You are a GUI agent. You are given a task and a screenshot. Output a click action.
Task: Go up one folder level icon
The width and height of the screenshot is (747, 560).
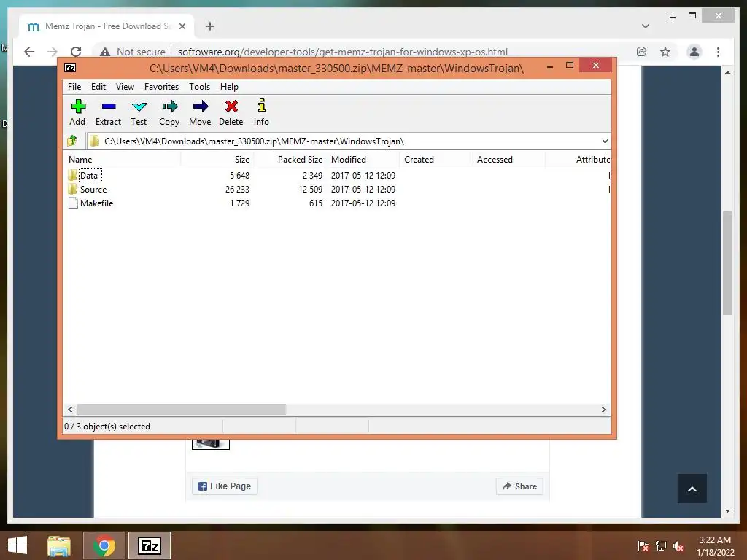72,141
